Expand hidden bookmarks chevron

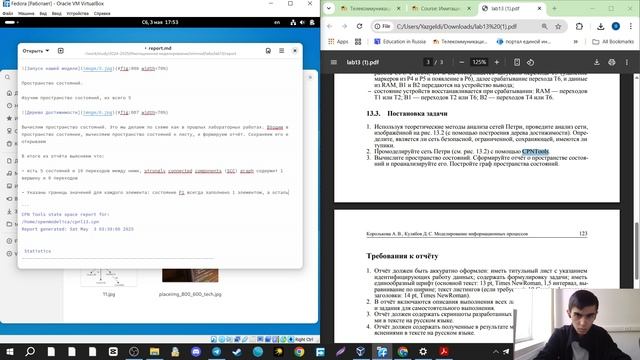[x=576, y=41]
